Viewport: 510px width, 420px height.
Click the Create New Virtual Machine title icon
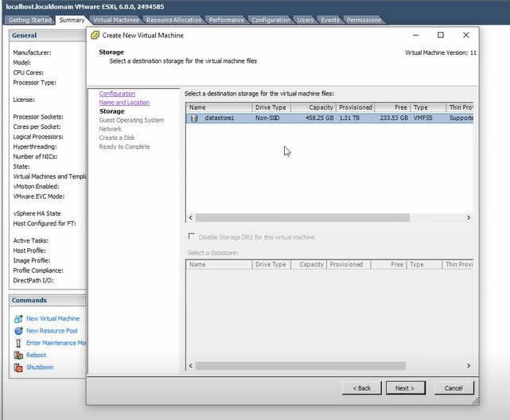[95, 35]
